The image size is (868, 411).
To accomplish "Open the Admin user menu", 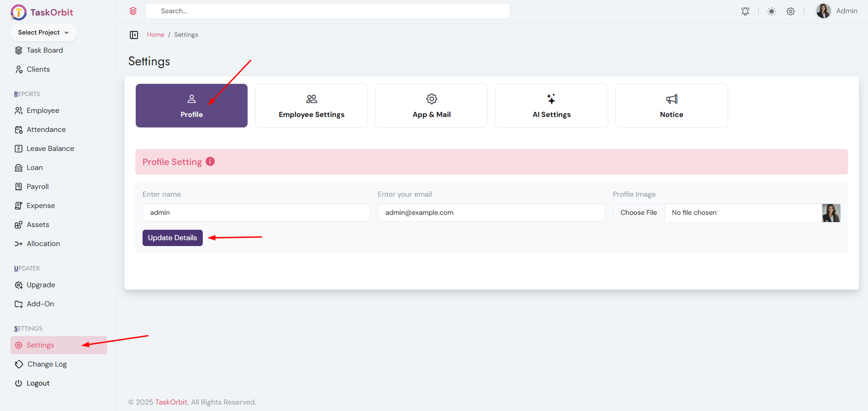I will (x=837, y=11).
